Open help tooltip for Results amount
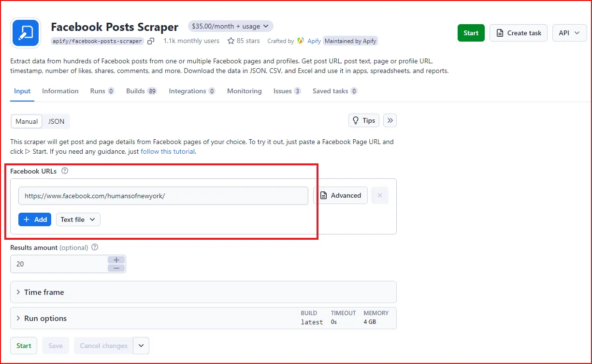Image resolution: width=592 pixels, height=364 pixels. (x=95, y=247)
